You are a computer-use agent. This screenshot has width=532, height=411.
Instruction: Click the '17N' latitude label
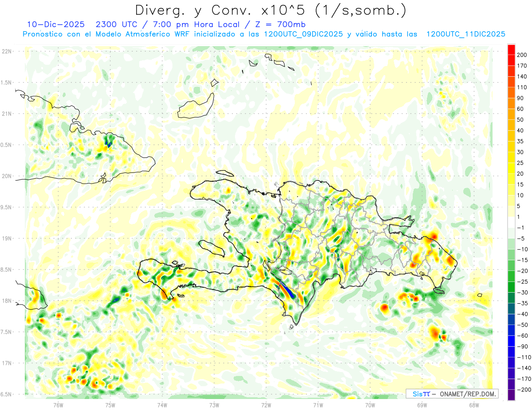[x=6, y=363]
